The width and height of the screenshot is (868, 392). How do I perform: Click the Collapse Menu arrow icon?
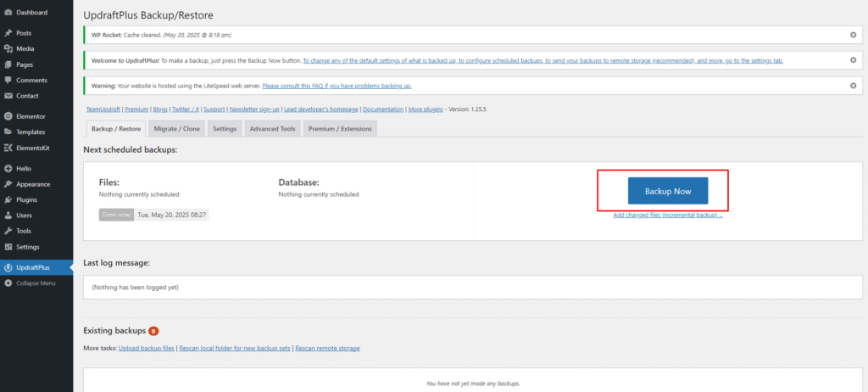(x=8, y=283)
